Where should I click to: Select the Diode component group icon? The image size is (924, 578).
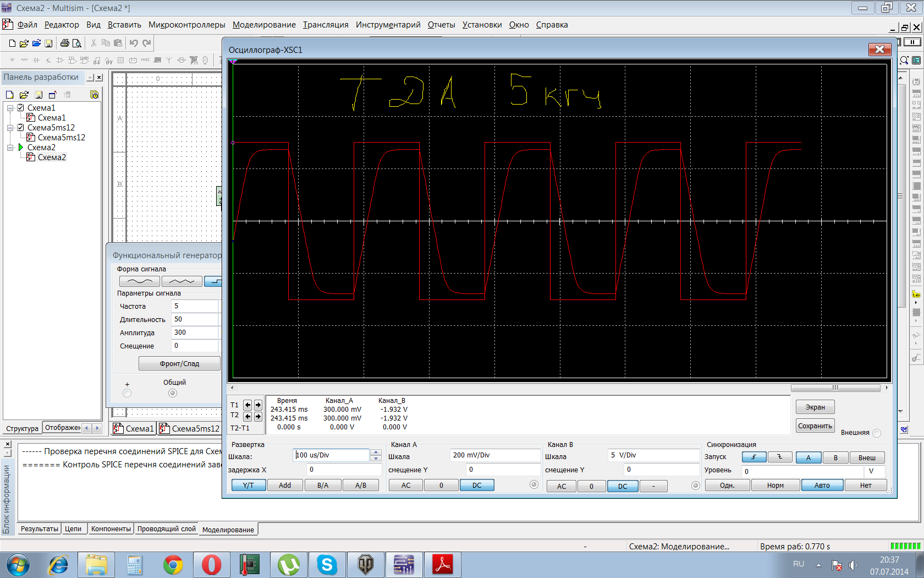pos(36,60)
